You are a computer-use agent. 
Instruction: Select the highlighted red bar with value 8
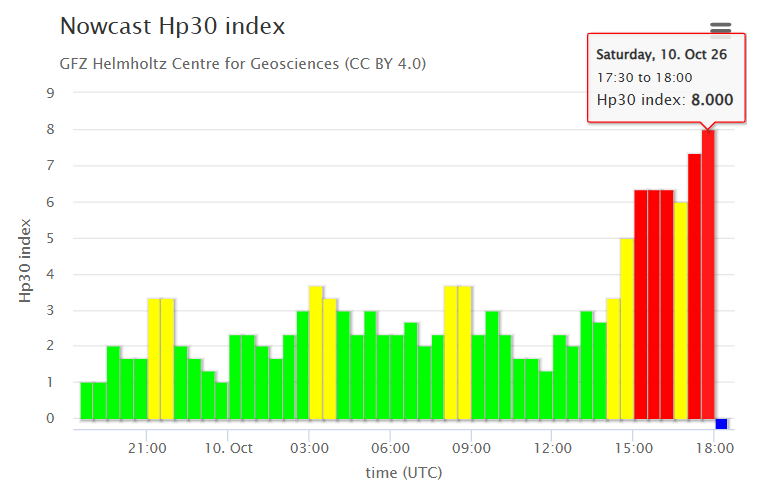708,275
